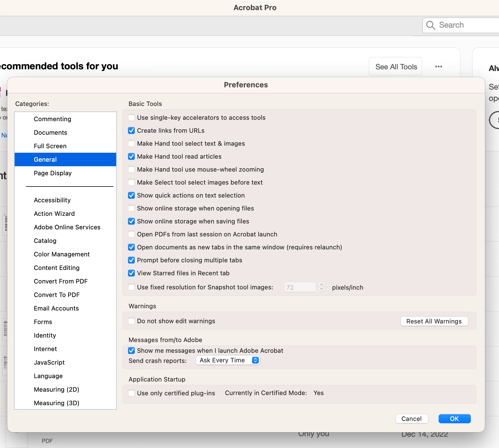Click See All Tools button

point(396,66)
